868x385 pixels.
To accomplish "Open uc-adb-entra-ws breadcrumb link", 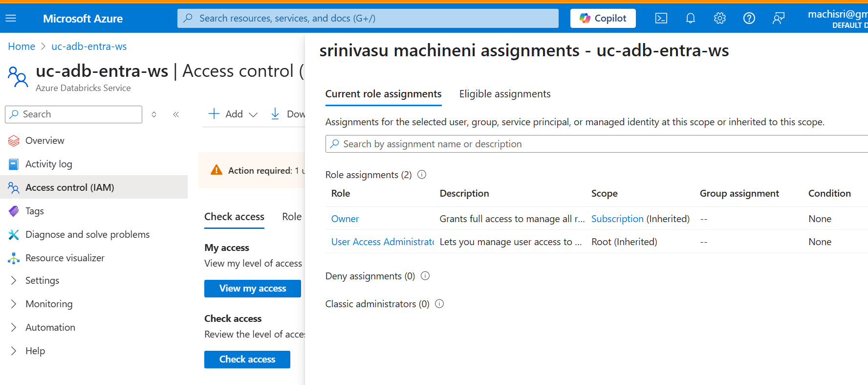I will 89,46.
